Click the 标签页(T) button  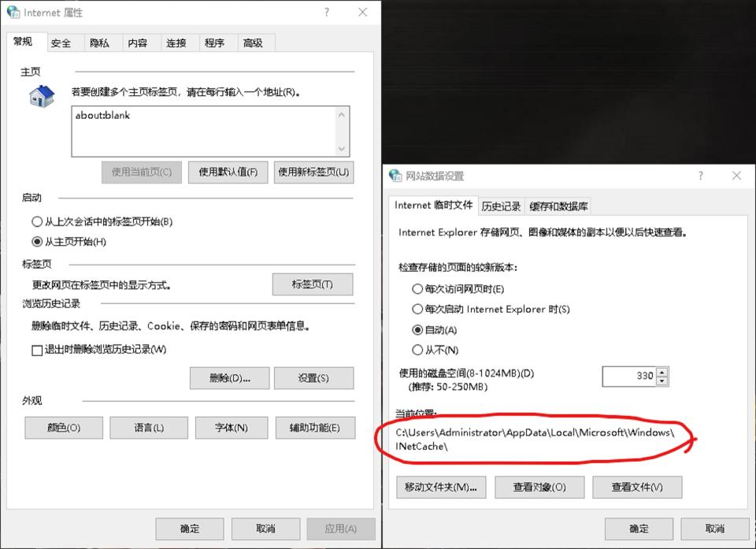(x=313, y=284)
